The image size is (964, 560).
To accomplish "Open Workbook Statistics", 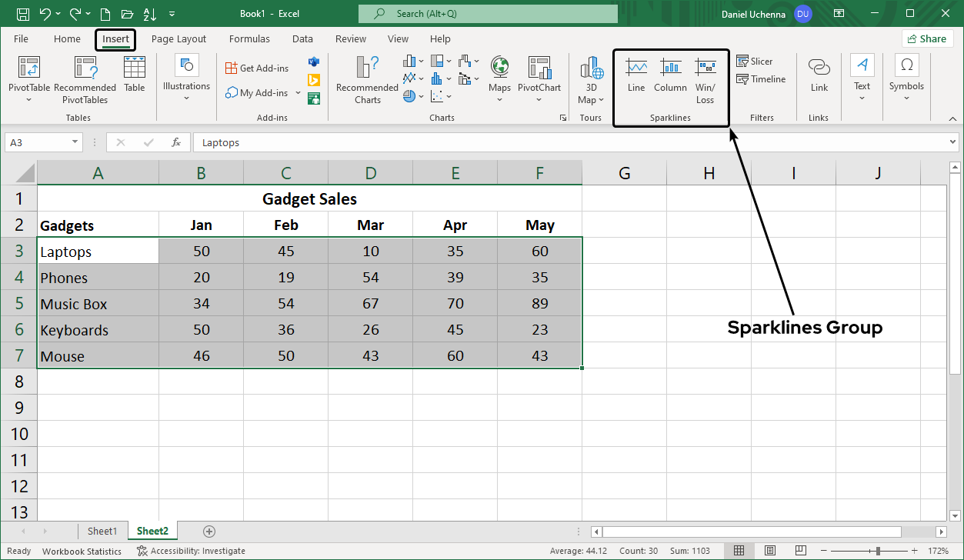I will pyautogui.click(x=82, y=551).
